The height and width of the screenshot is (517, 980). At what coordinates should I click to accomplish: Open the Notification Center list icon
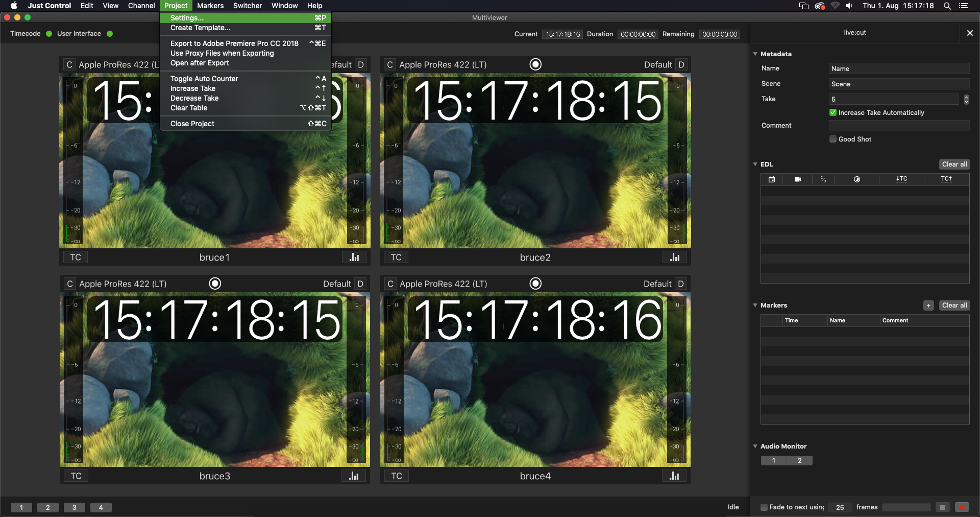tap(964, 6)
